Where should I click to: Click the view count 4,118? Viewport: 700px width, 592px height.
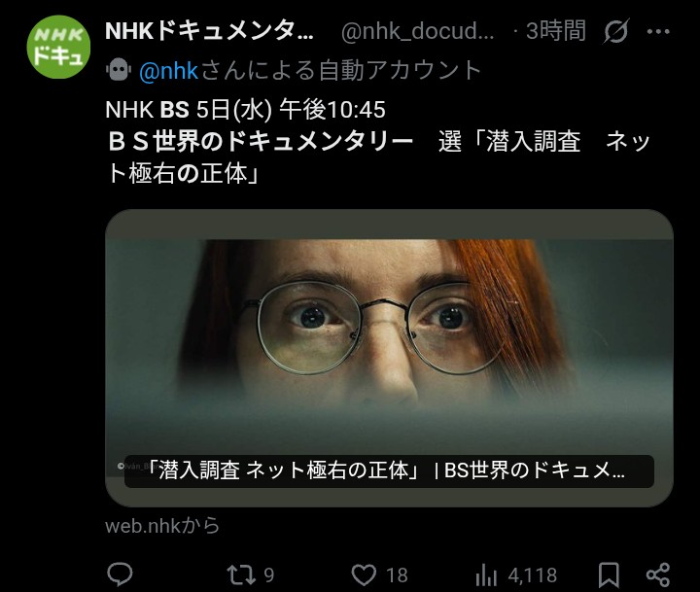(532, 575)
